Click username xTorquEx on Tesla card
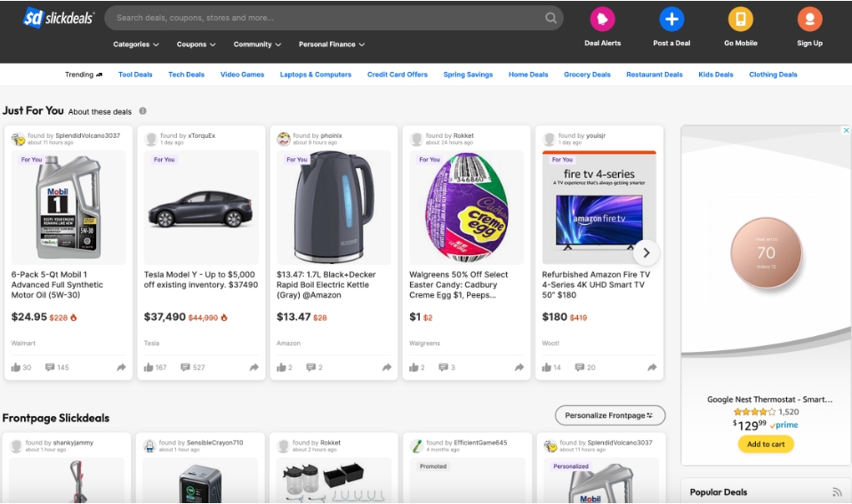 [201, 136]
